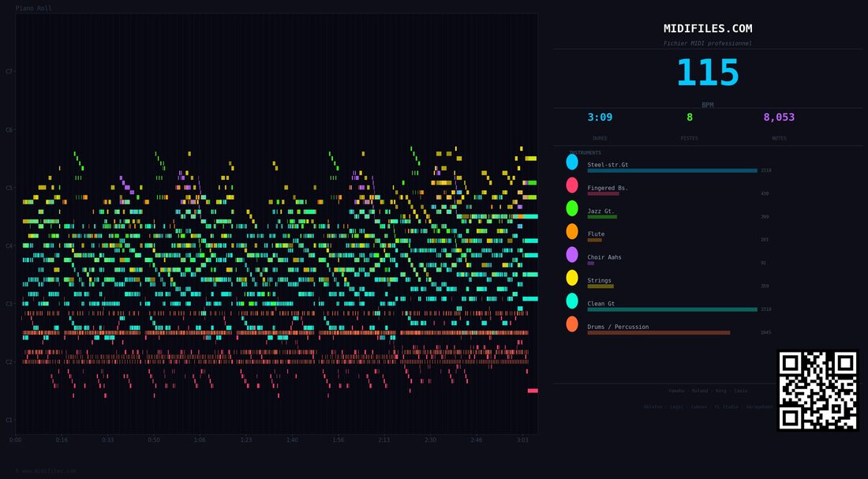Click the 2:30 timeline marker
868x479 pixels.
point(430,440)
